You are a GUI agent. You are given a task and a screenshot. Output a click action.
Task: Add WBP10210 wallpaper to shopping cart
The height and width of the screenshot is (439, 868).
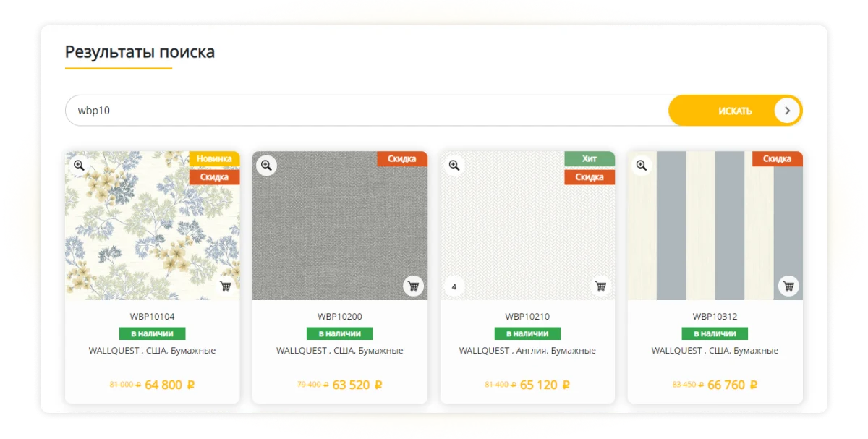point(600,286)
